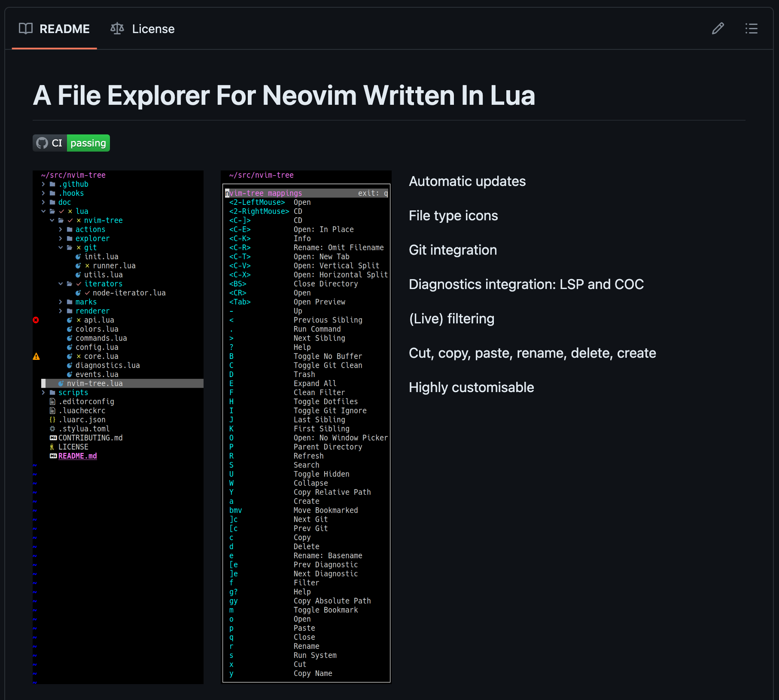Screen dimensions: 779x700
Task: Click the scales icon beside License
Action: tap(117, 29)
